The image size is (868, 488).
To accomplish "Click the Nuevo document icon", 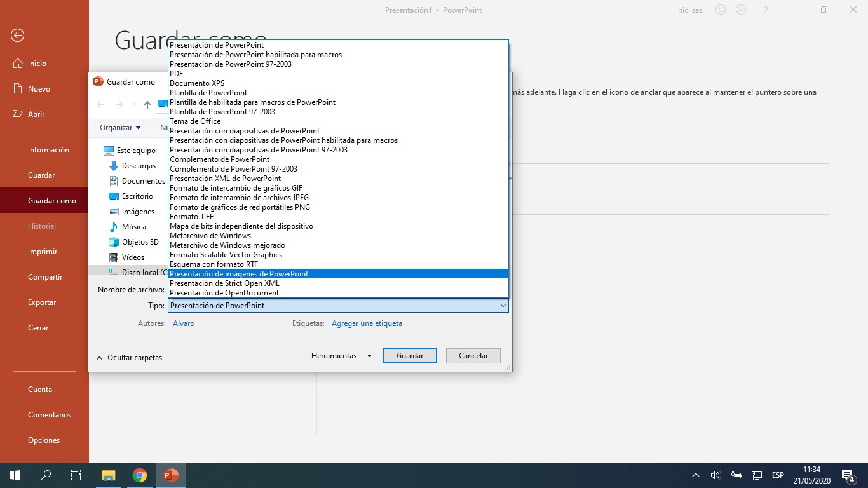I will pyautogui.click(x=18, y=88).
